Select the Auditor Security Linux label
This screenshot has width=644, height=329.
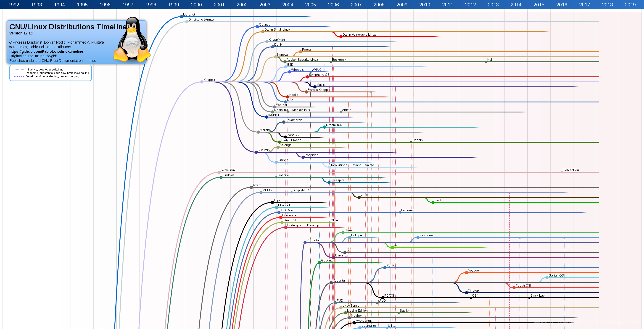pos(302,60)
